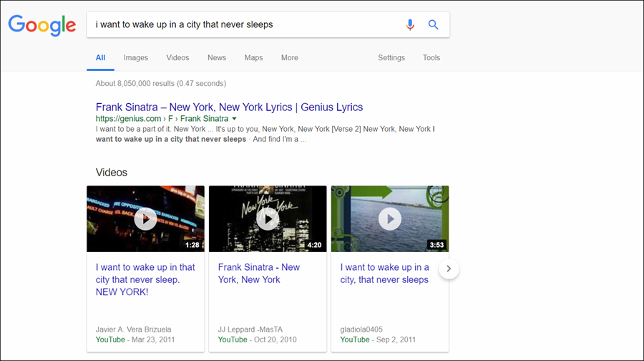This screenshot has width=644, height=361.
Task: Open the News tab
Action: (216, 58)
